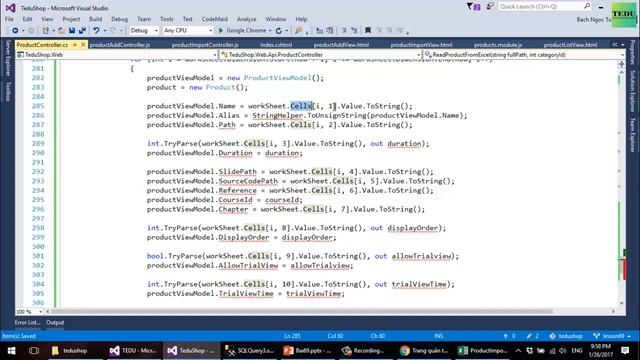Open the Toolbox side tab
The width and height of the screenshot is (640, 360).
pos(7,91)
